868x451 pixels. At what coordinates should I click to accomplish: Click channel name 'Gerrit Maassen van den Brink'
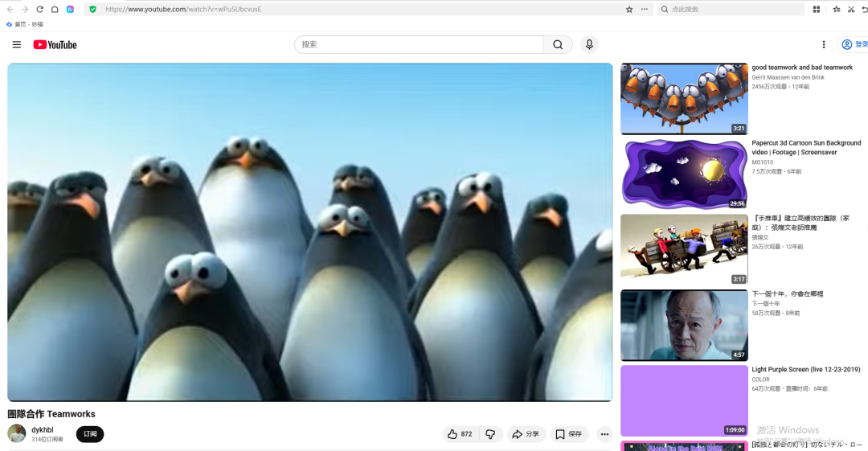tap(788, 77)
